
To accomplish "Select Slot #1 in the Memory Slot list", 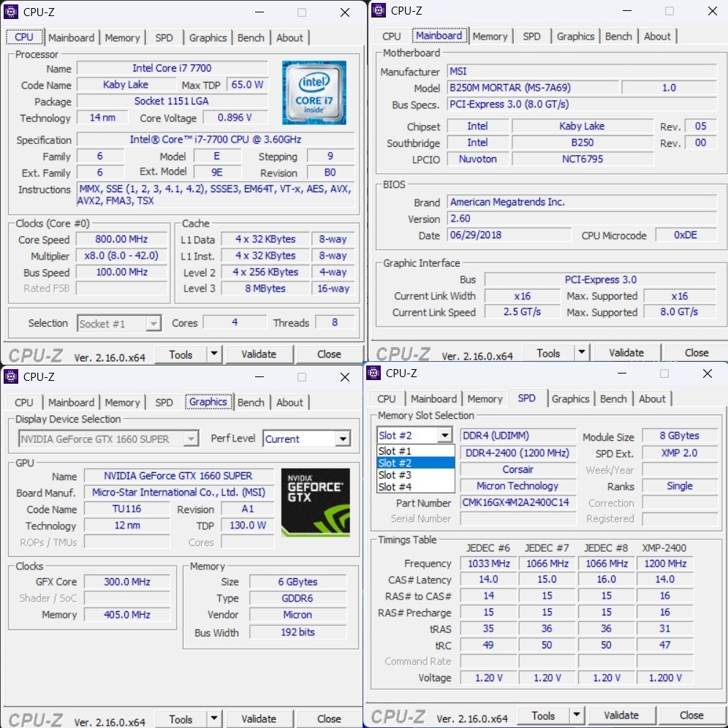I will 395,450.
